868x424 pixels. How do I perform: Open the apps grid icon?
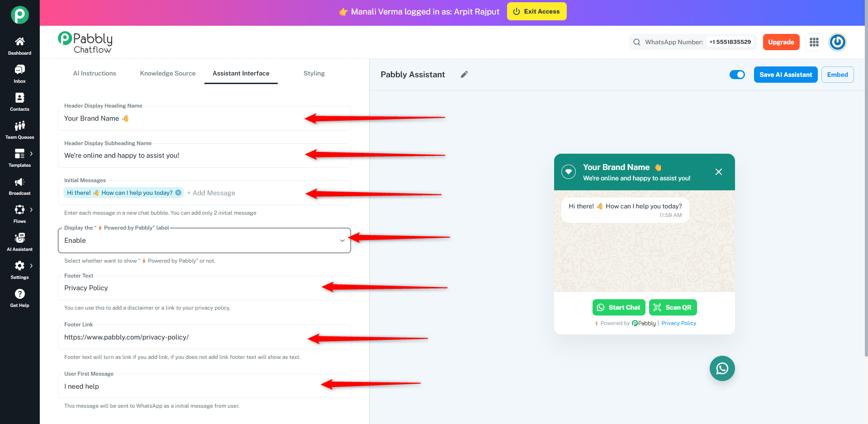click(814, 42)
